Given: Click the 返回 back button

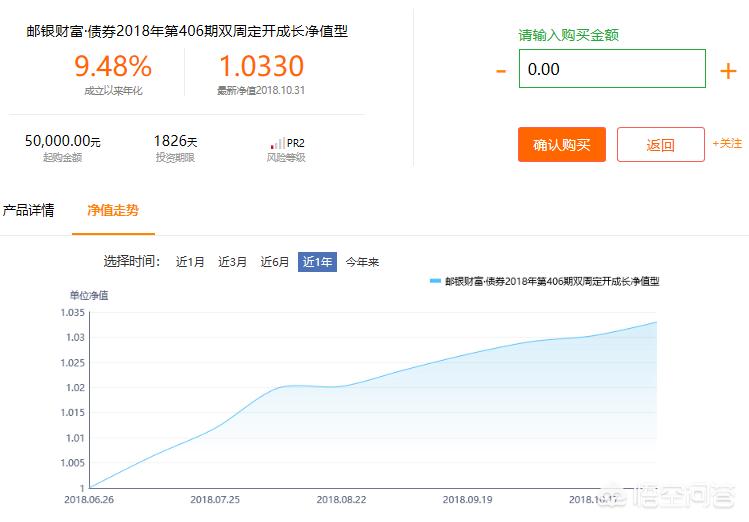Looking at the screenshot, I should tap(661, 144).
